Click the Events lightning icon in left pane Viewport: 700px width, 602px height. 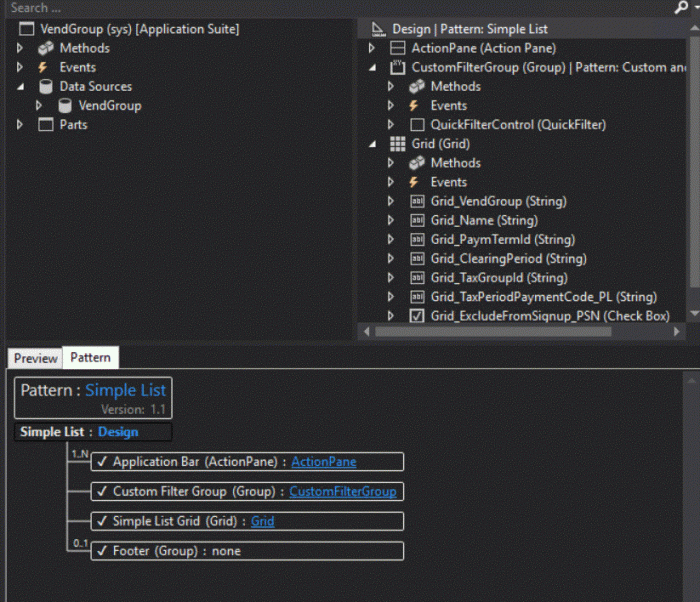point(43,67)
